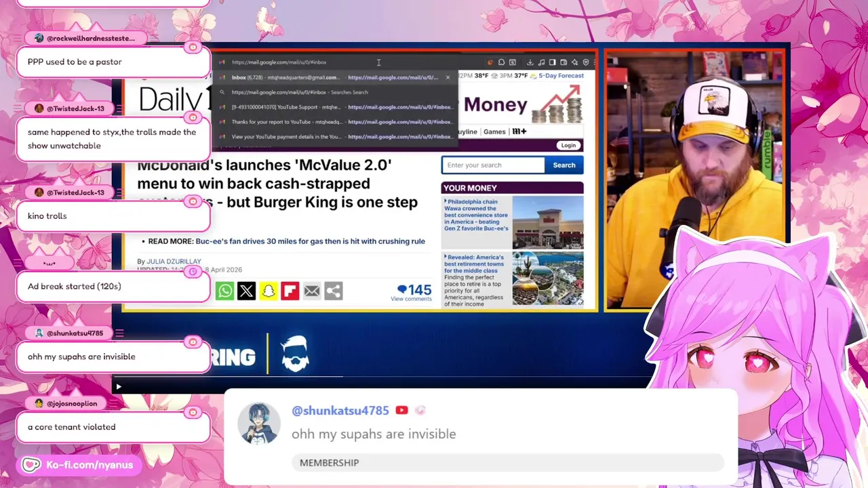Click the @TwistedJack-13 'kino trolls' chat message

[113, 216]
